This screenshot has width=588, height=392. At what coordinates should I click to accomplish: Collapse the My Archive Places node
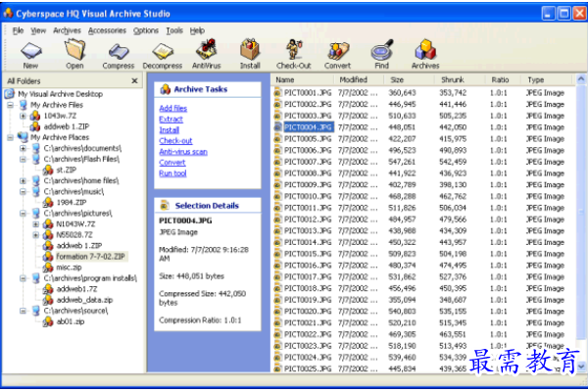click(11, 137)
